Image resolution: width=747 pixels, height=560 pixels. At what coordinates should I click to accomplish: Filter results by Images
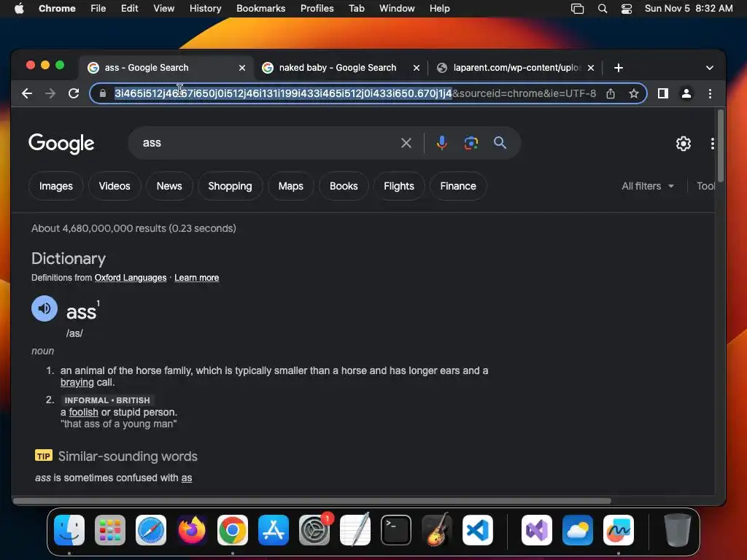[55, 186]
